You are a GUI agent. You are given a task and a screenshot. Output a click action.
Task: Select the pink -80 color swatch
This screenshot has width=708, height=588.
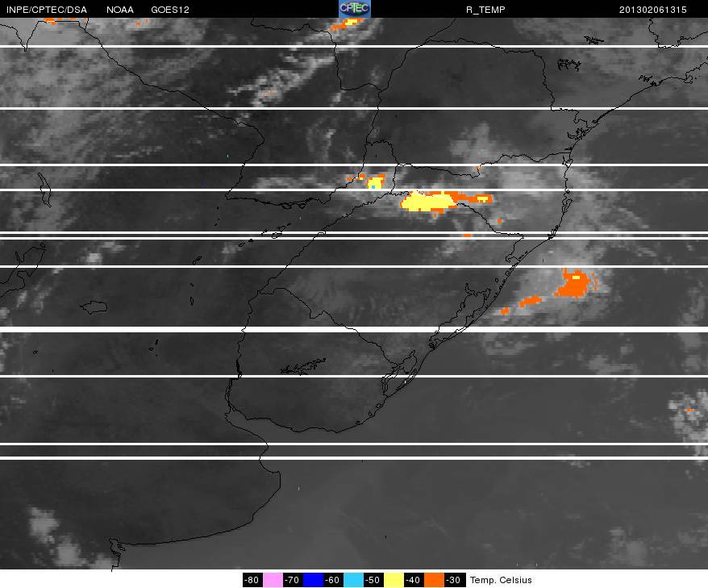pos(273,580)
